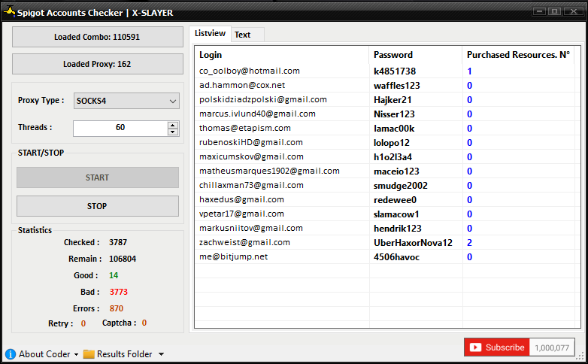This screenshot has height=364, width=588.
Task: Click the Purchased Resources column header
Action: [518, 55]
